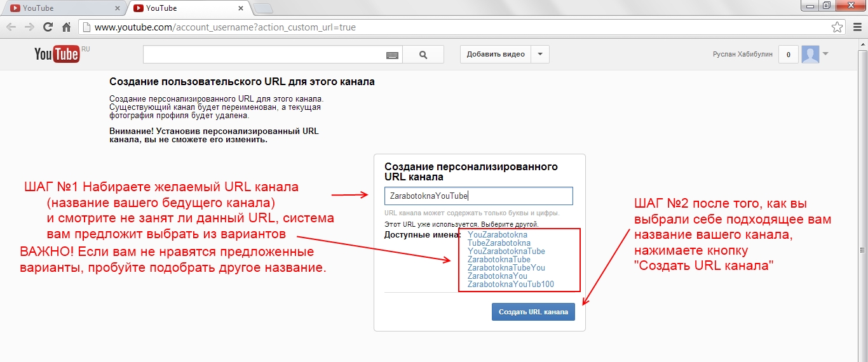This screenshot has width=868, height=362.
Task: Click the text Этот URL уже используется
Action: pyautogui.click(x=431, y=225)
